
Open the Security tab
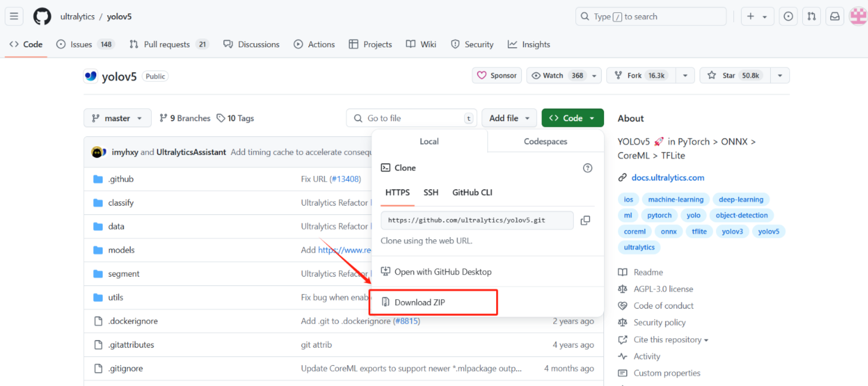tap(472, 44)
